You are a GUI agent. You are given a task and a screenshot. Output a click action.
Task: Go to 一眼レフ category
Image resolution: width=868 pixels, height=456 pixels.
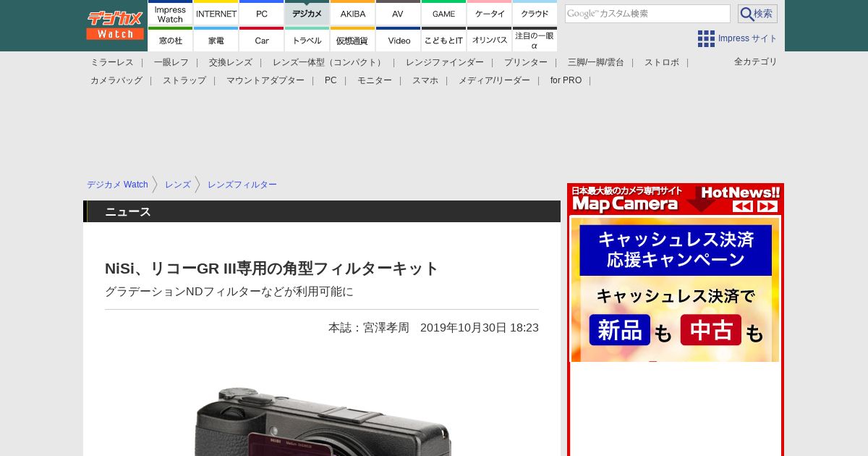[x=171, y=62]
